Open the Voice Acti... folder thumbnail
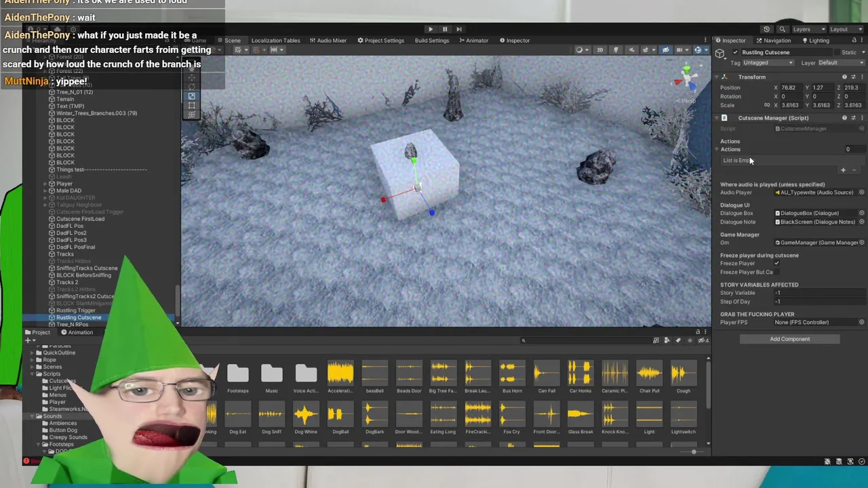This screenshot has width=868, height=488. click(306, 377)
